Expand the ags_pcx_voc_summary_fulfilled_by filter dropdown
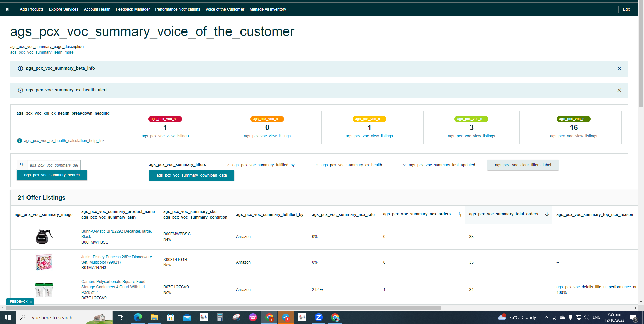The image size is (644, 324). point(261,165)
